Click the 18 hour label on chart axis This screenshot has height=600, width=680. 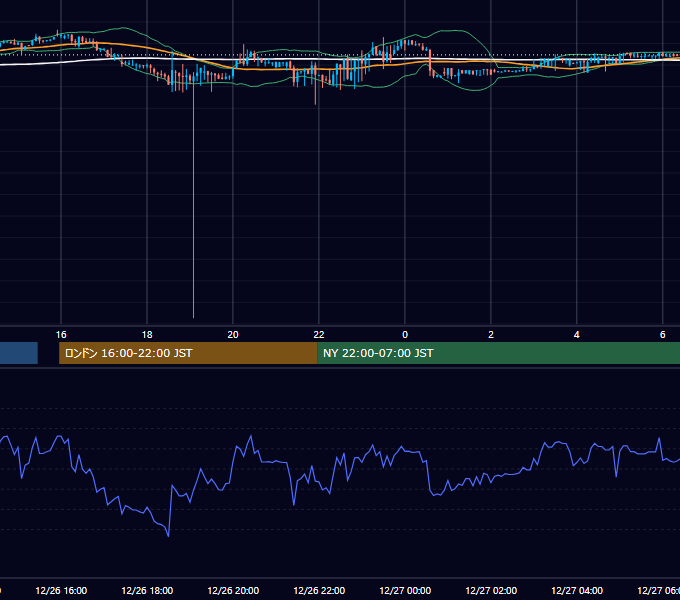[x=147, y=335]
